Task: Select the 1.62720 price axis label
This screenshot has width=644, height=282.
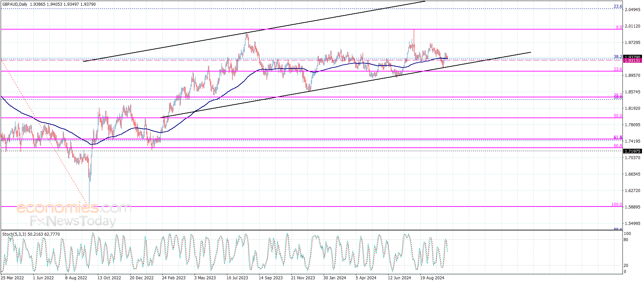Action: (632, 191)
